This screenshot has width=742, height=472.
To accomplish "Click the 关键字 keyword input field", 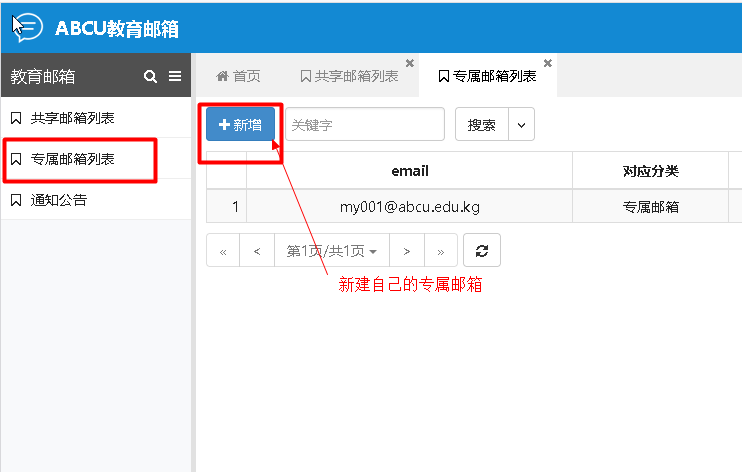I will pos(364,125).
